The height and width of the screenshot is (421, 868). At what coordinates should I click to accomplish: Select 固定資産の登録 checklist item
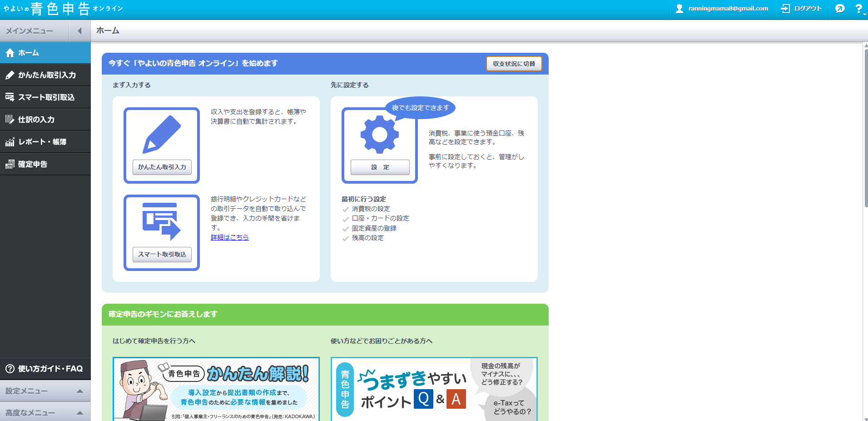coord(374,228)
